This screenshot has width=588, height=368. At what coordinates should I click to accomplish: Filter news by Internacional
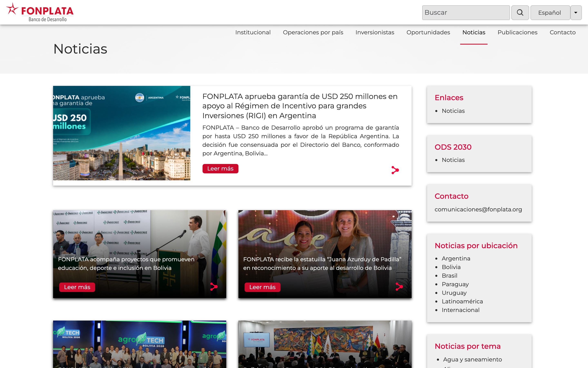460,310
